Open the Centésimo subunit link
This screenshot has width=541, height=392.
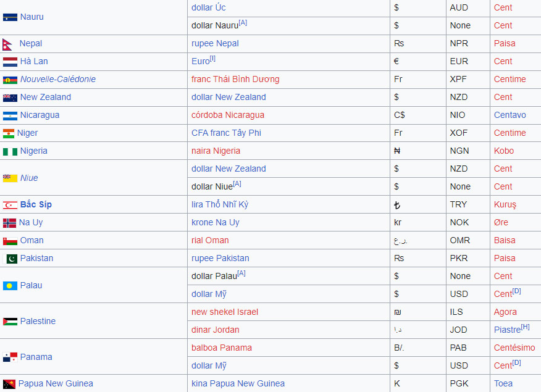pos(514,348)
